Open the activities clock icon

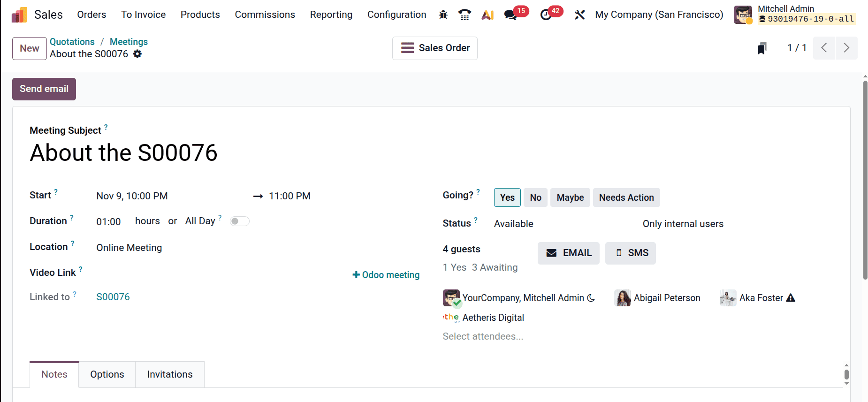pyautogui.click(x=546, y=15)
